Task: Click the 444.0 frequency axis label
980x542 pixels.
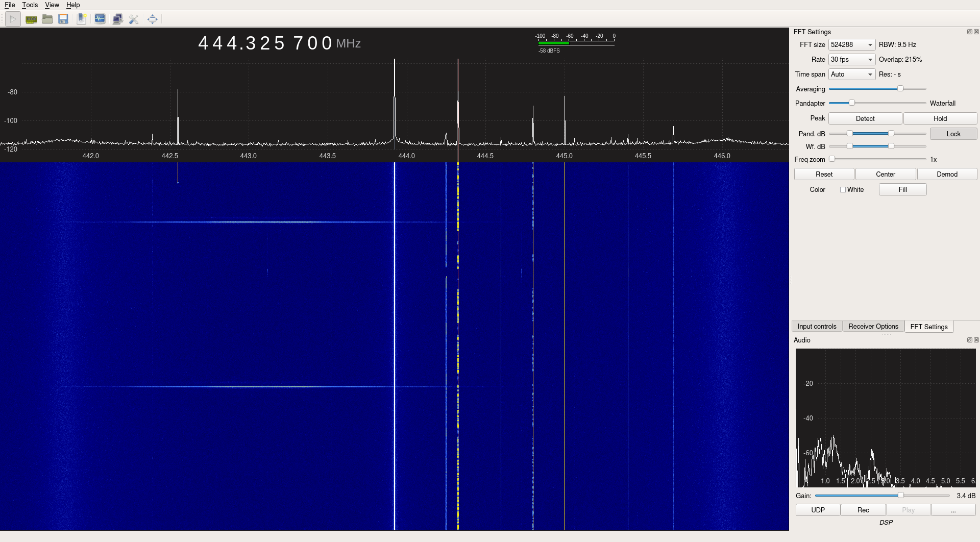Action: [406, 156]
